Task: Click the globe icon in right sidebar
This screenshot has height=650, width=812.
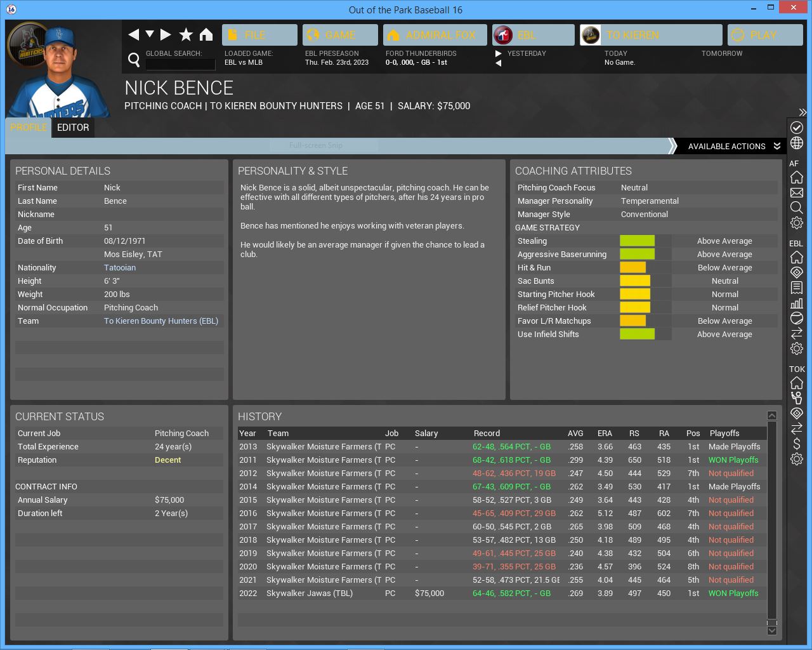Action: (797, 143)
